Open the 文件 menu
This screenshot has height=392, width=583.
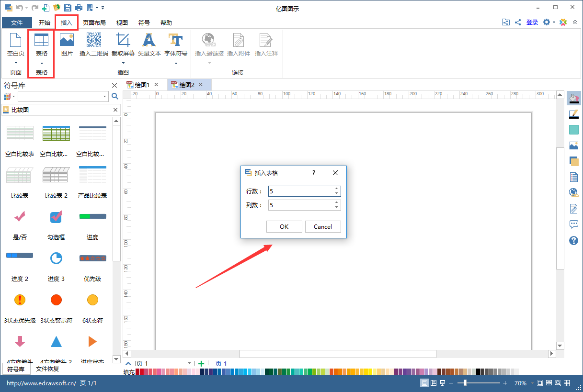click(17, 22)
